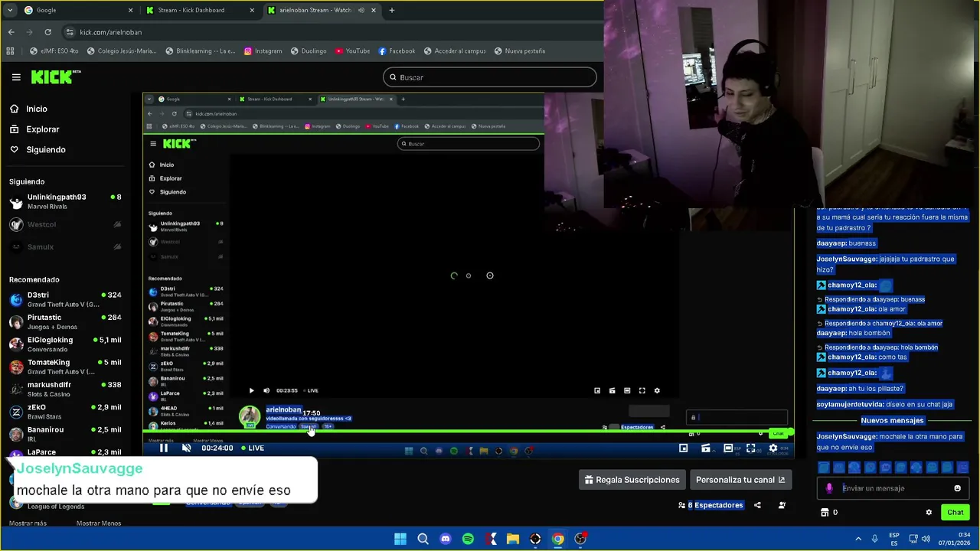Open the YouTube bookmark
Viewport: 980px width, 551px height.
[351, 51]
